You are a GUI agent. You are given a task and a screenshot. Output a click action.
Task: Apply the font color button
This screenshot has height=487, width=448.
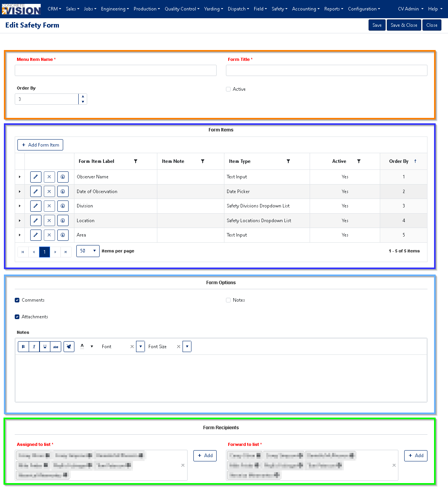[x=82, y=347]
